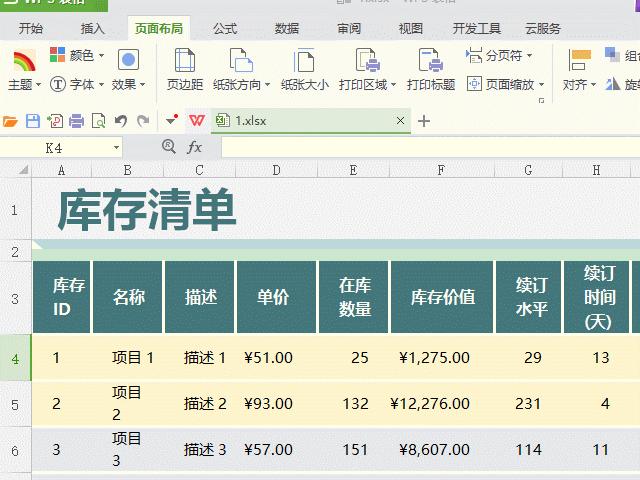This screenshot has width=640, height=480.
Task: Expand the name box dropdown arrow
Action: (x=116, y=148)
